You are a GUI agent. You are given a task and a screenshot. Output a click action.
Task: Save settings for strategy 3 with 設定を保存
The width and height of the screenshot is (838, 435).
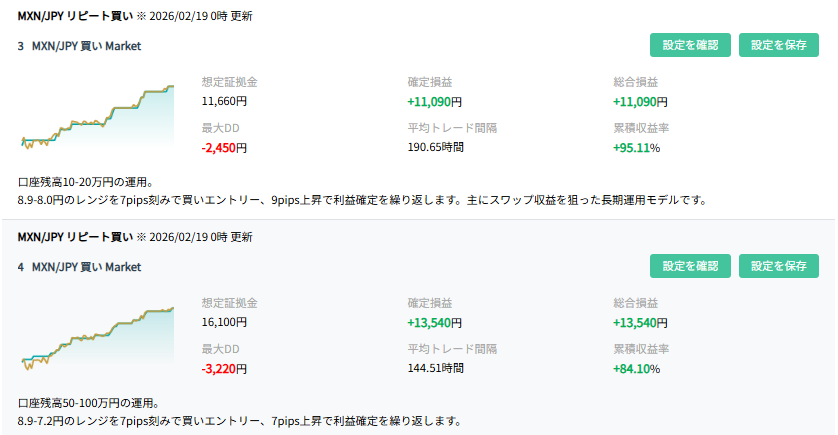coord(778,45)
